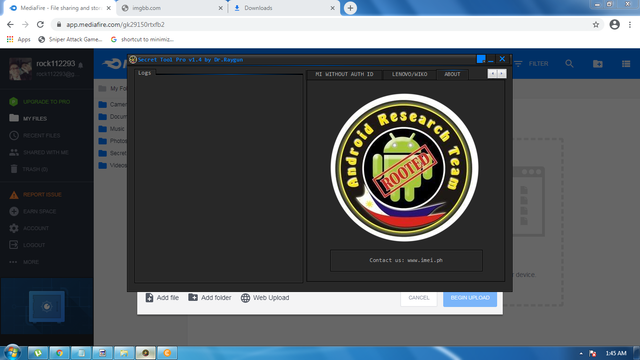Image resolution: width=640 pixels, height=360 pixels.
Task: Click Add file in MediaFire upload dialog
Action: (x=162, y=298)
